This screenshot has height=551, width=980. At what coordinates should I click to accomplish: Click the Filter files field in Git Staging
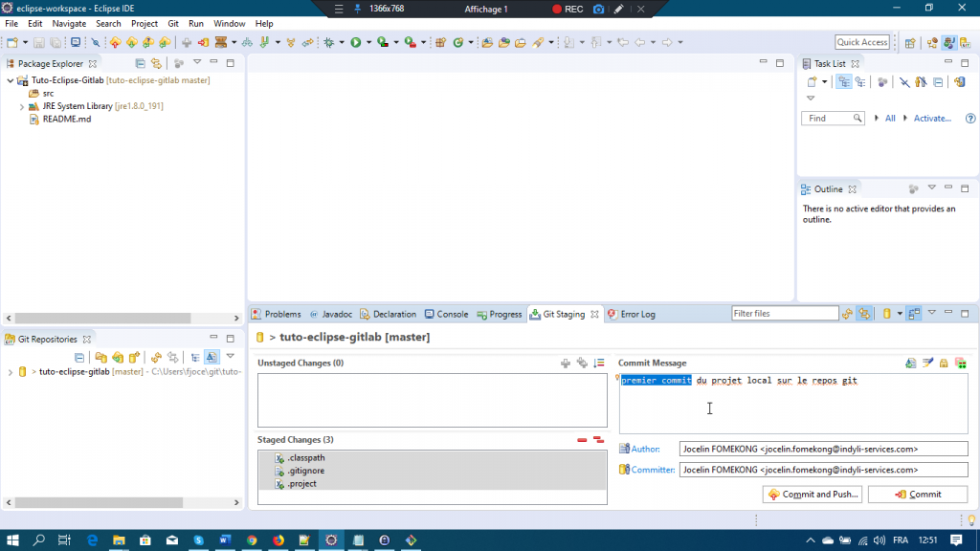(x=785, y=314)
